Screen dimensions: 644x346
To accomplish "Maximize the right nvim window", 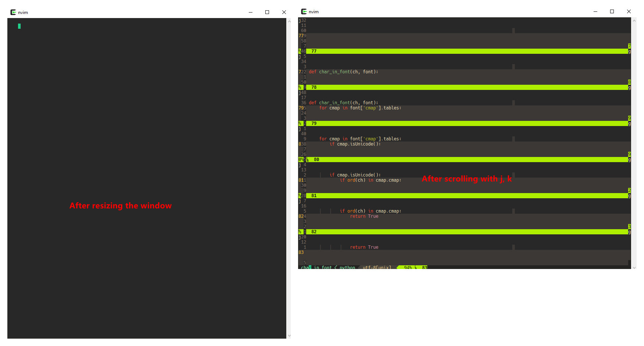I will point(612,11).
